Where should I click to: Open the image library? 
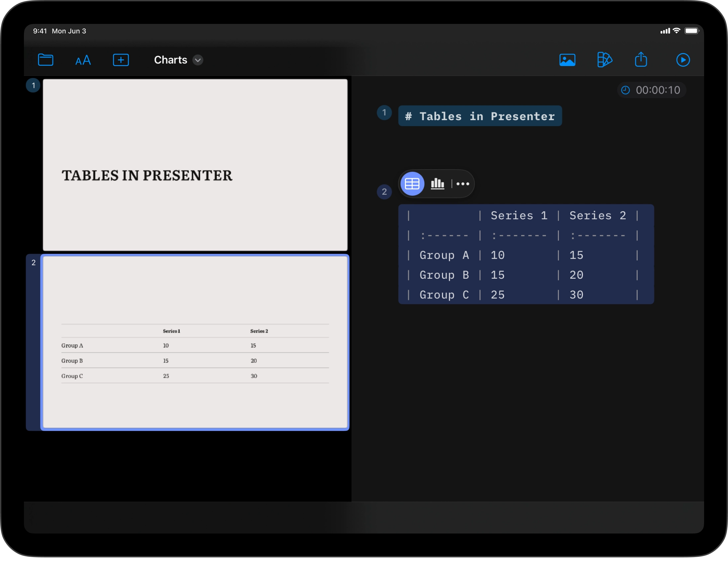pyautogui.click(x=568, y=60)
